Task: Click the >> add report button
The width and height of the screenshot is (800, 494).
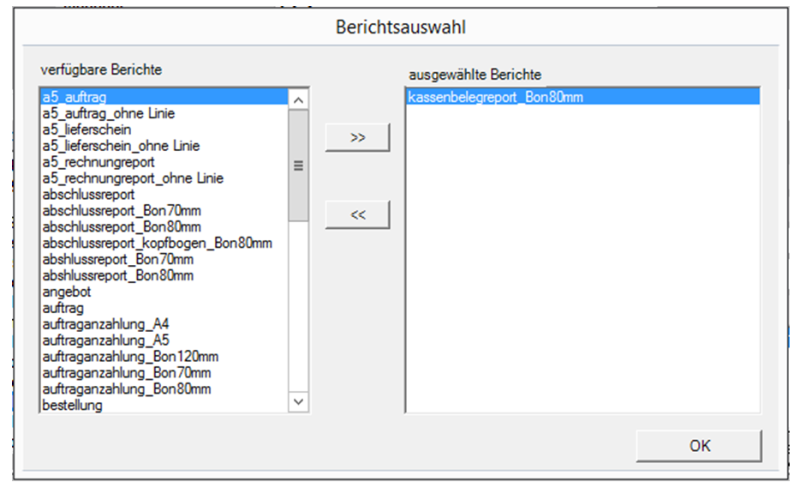Action: pyautogui.click(x=357, y=139)
